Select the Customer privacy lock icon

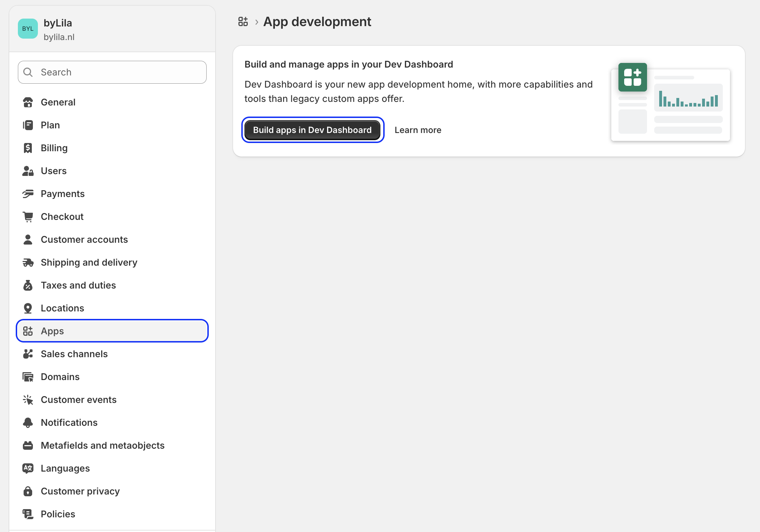(28, 491)
